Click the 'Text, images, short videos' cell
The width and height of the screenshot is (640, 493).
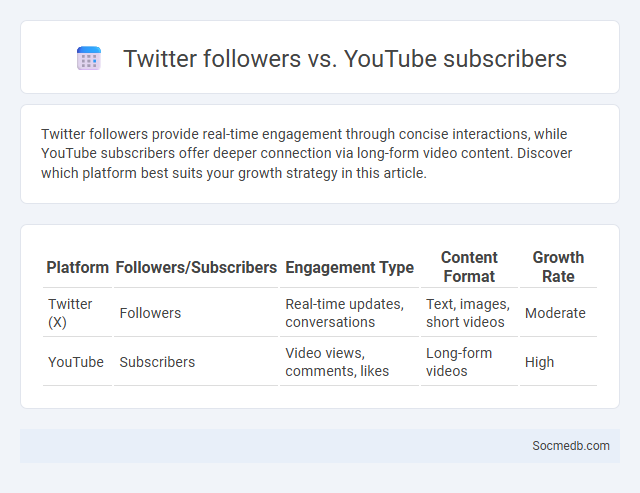(469, 313)
